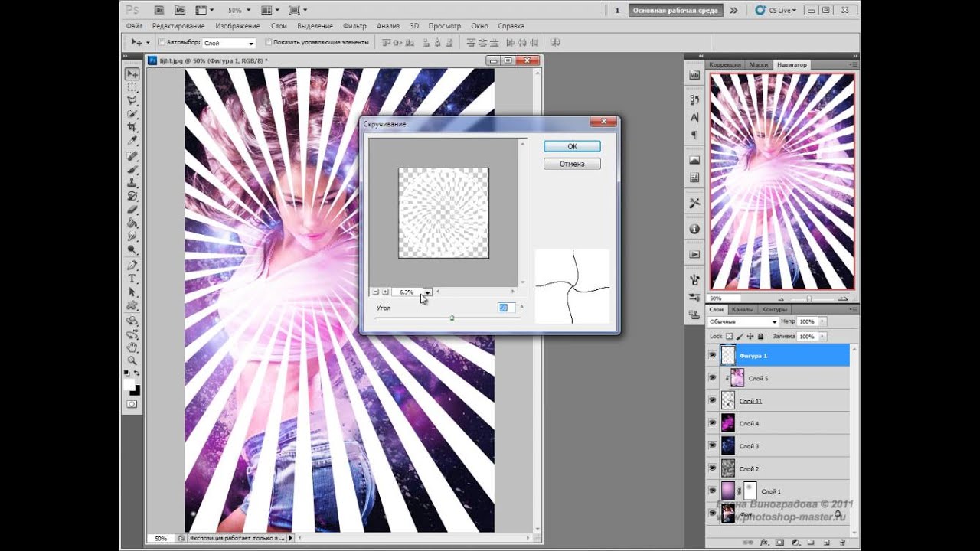Open the Фильтр menu

354,26
